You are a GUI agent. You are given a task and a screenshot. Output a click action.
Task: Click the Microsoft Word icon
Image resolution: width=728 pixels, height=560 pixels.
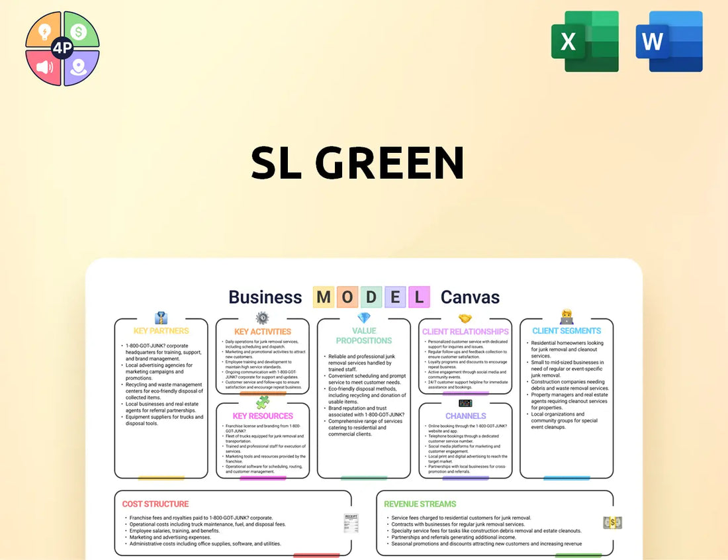pyautogui.click(x=669, y=41)
